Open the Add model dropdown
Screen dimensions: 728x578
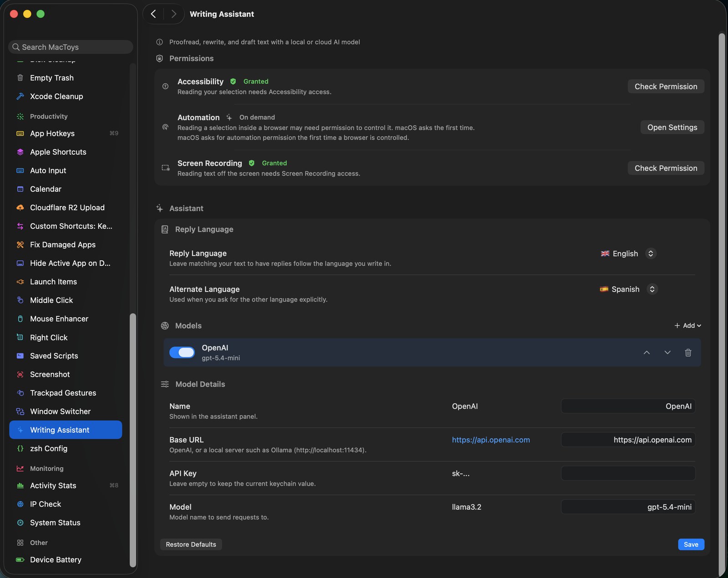[688, 326]
